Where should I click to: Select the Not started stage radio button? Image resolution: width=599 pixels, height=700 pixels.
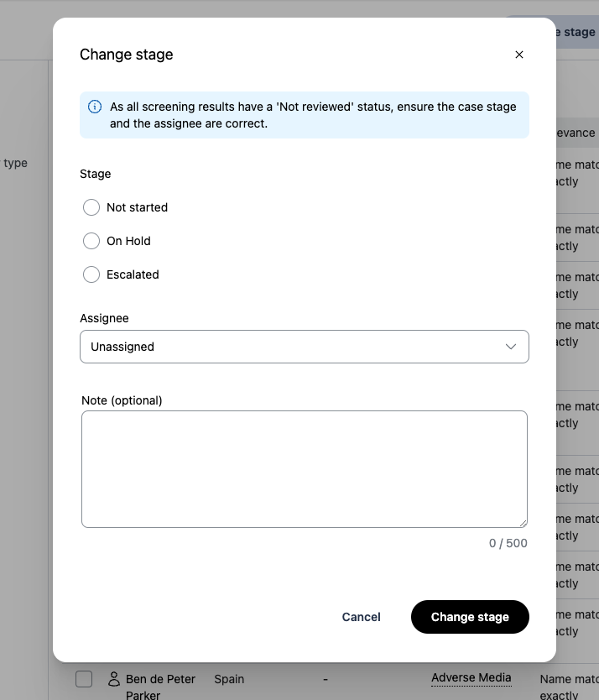91,207
